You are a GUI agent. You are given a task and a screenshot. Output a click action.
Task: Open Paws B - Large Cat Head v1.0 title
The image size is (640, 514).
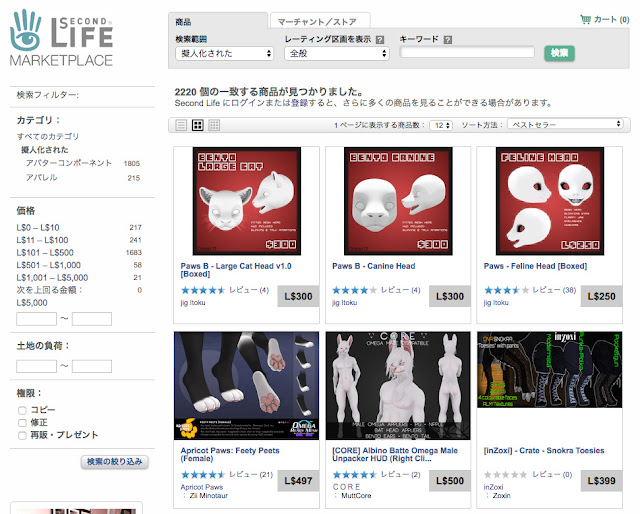(x=236, y=270)
